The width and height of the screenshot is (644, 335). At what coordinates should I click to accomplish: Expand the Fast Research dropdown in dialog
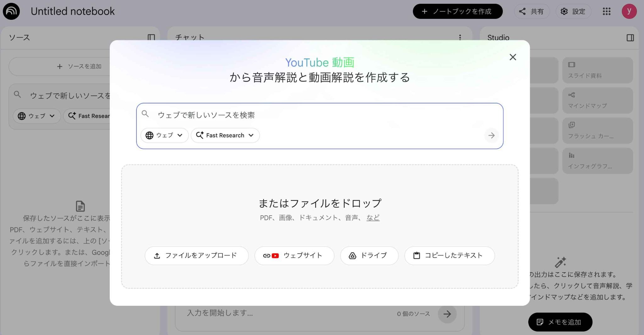(225, 135)
